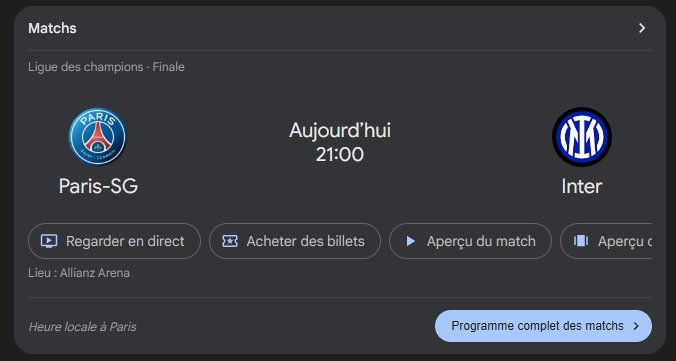Select the partially visible last Aperçu chip

(606, 241)
